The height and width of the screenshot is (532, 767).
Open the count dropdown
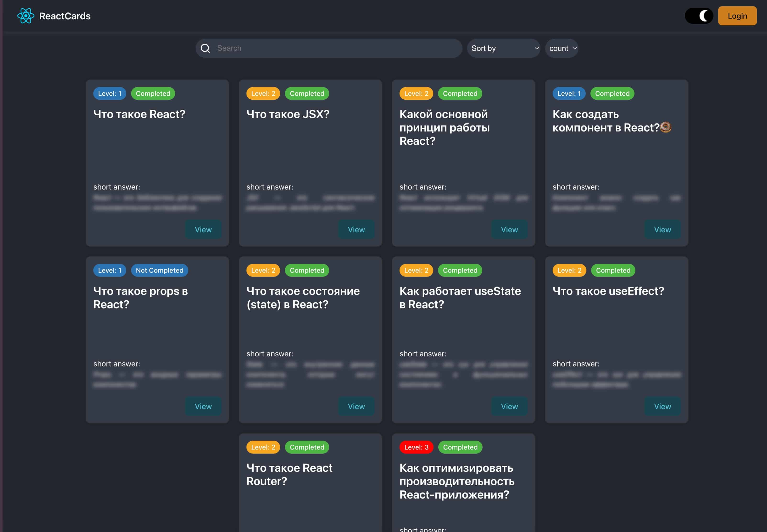pyautogui.click(x=561, y=48)
